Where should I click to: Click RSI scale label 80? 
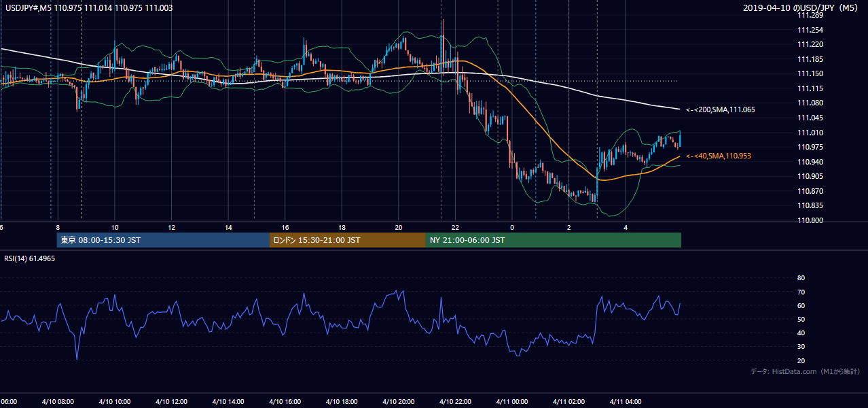(801, 277)
